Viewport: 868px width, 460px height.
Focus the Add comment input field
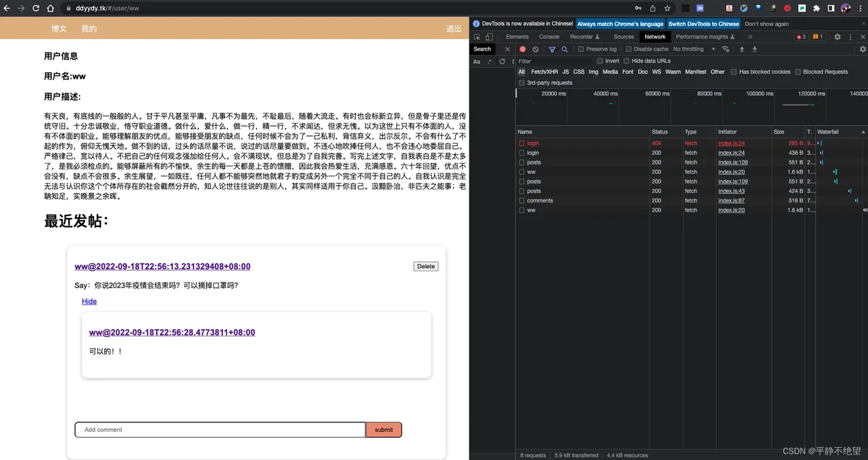point(220,430)
